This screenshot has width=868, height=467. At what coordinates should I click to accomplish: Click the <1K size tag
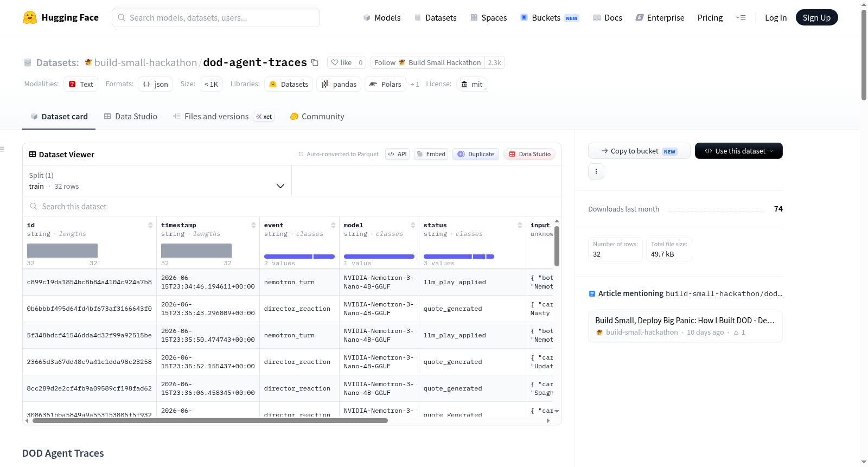[212, 84]
